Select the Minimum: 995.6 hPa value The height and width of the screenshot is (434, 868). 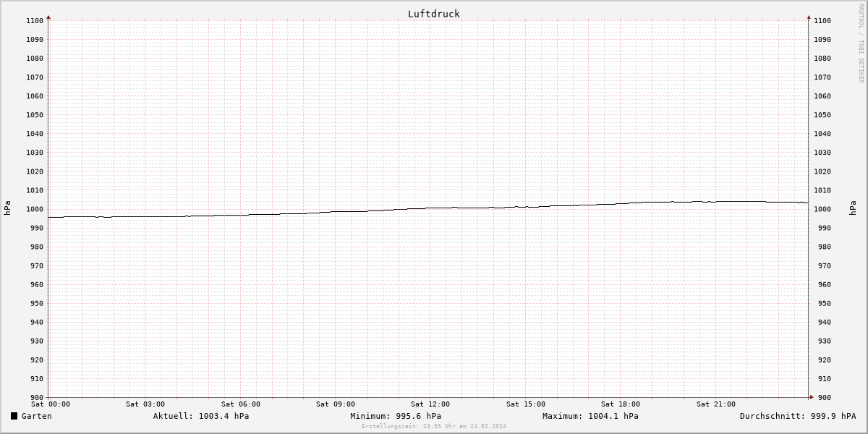396,416
